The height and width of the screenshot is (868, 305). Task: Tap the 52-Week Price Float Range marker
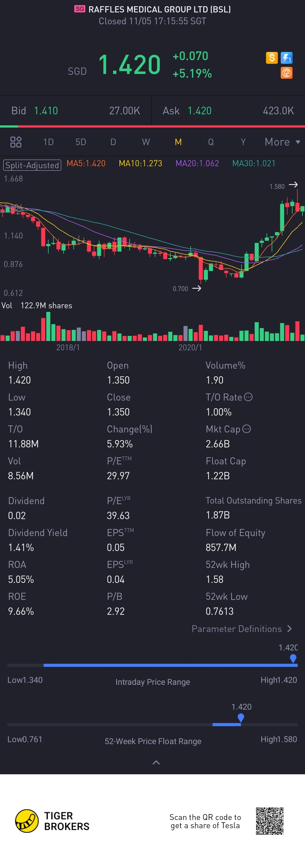point(241,718)
